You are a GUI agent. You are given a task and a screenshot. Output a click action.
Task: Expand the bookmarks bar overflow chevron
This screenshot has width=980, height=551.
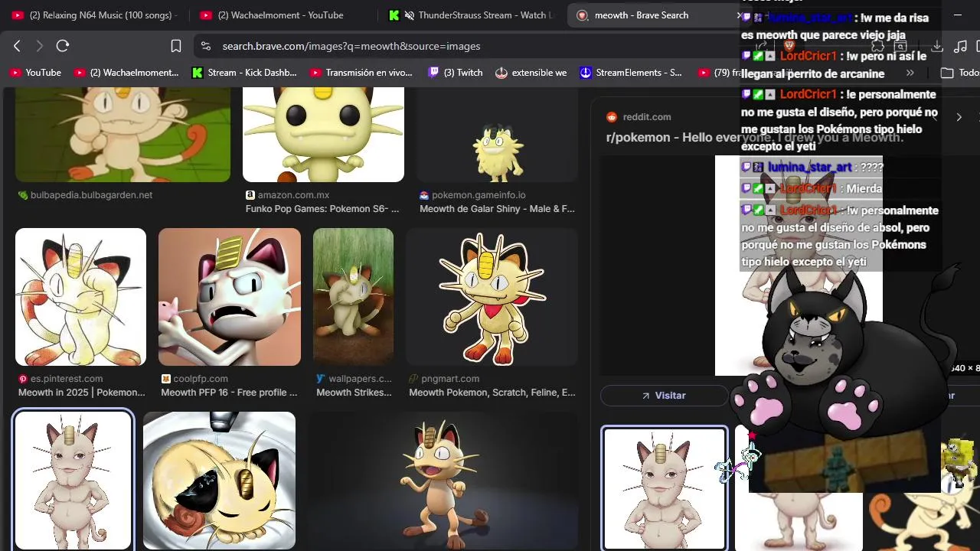click(x=910, y=73)
